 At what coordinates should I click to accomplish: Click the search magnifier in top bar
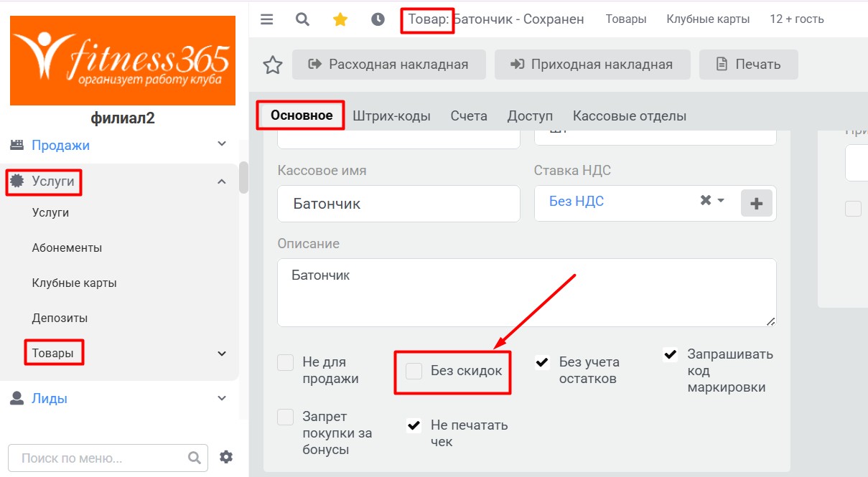point(303,19)
